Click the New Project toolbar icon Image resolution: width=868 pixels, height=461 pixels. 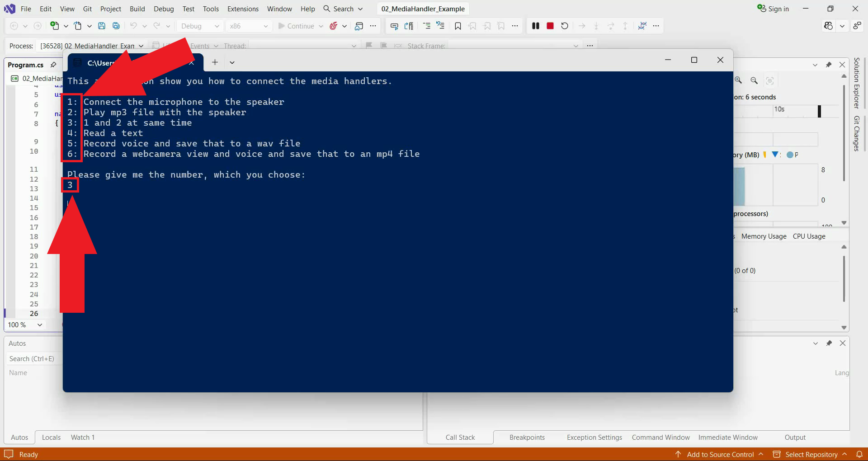(x=54, y=26)
